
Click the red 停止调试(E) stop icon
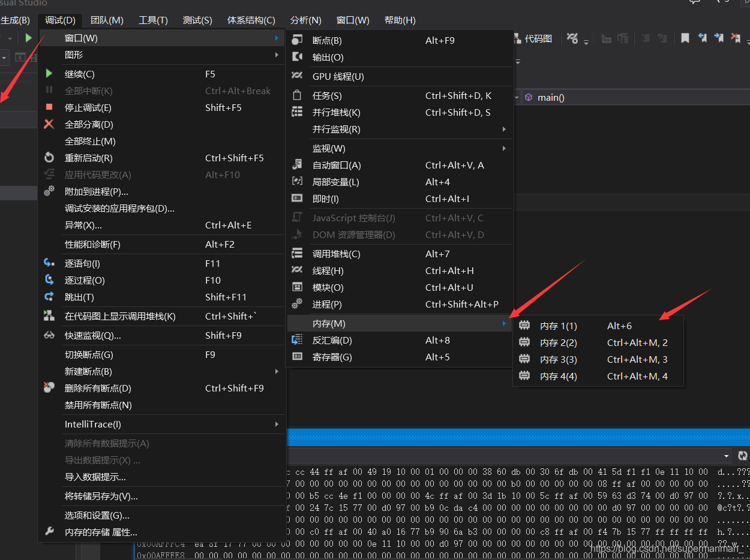(49, 107)
